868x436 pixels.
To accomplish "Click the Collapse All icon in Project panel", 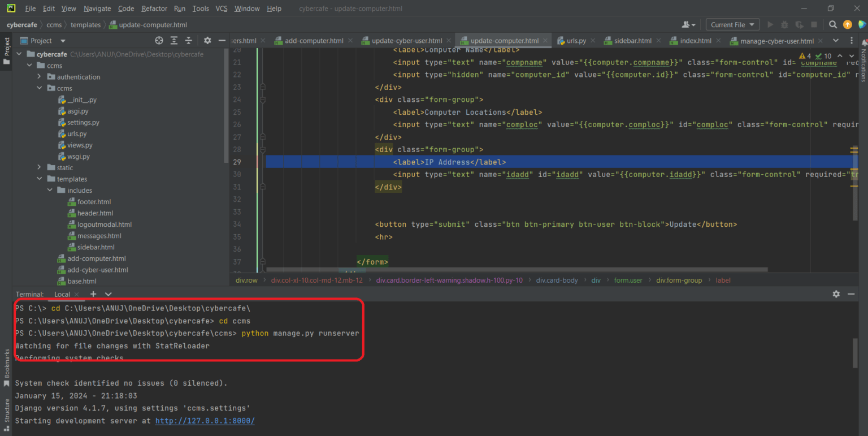I will (x=189, y=41).
